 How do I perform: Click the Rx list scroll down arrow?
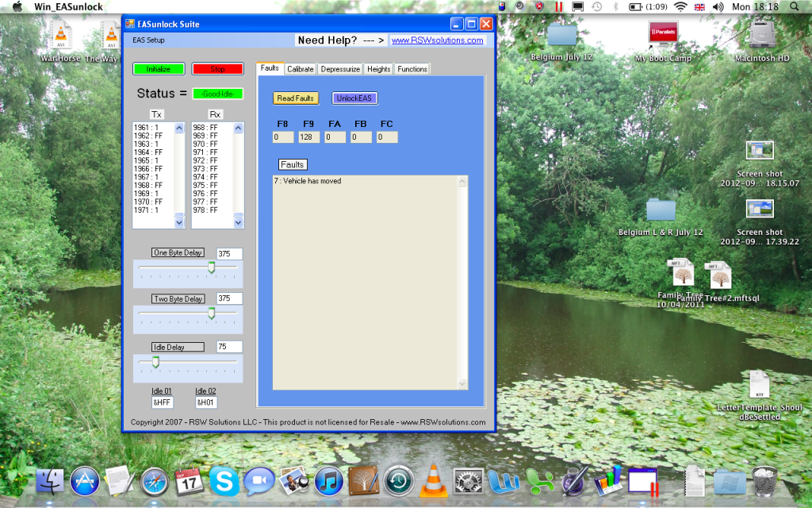pyautogui.click(x=238, y=222)
